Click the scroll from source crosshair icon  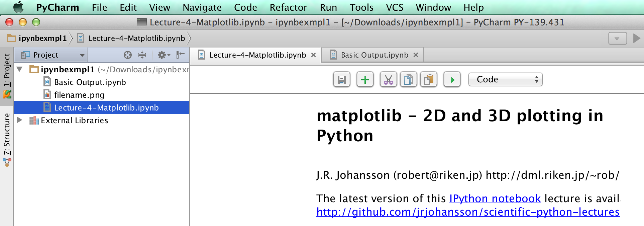pyautogui.click(x=127, y=55)
